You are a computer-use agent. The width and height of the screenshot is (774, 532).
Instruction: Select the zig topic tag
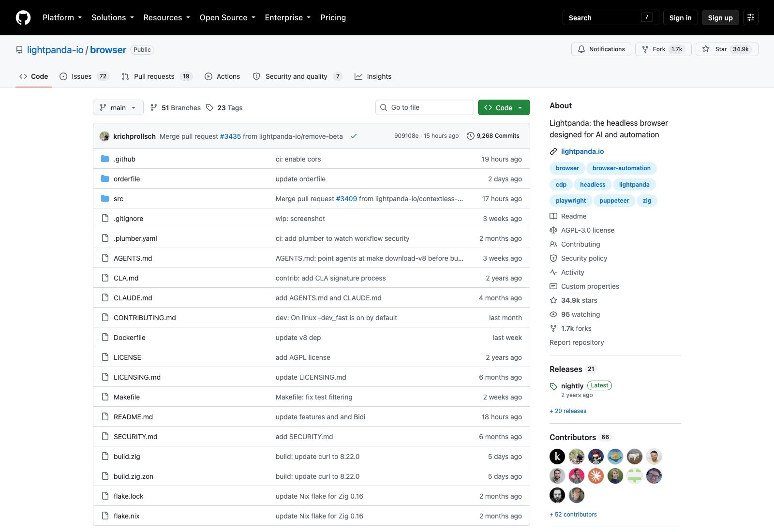[647, 201]
